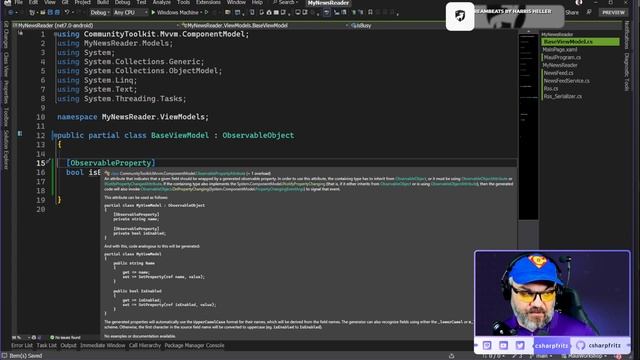Open the Call Hierarchy tab
640x360 pixels.
click(x=145, y=345)
